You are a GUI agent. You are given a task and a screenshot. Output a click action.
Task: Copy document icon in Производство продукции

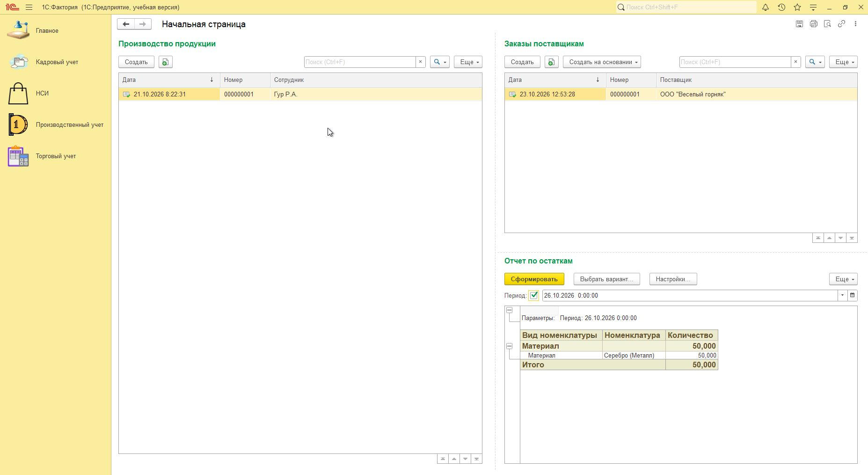pos(165,62)
